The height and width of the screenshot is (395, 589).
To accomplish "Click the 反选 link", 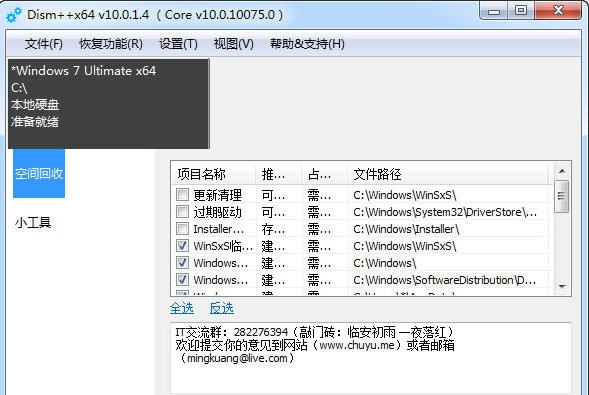I will [x=222, y=309].
